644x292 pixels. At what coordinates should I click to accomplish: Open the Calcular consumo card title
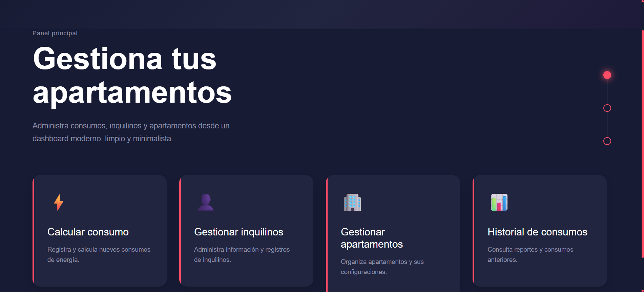pos(88,232)
